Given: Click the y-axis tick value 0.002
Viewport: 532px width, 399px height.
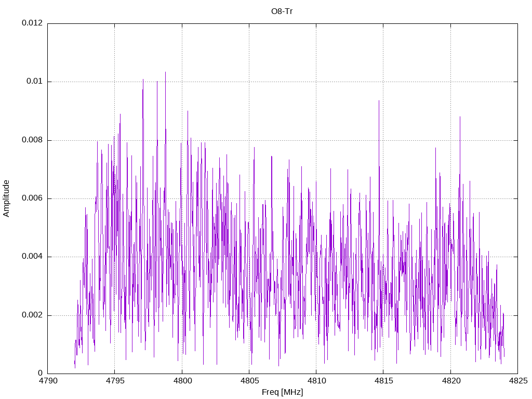Looking at the screenshot, I should pos(32,315).
